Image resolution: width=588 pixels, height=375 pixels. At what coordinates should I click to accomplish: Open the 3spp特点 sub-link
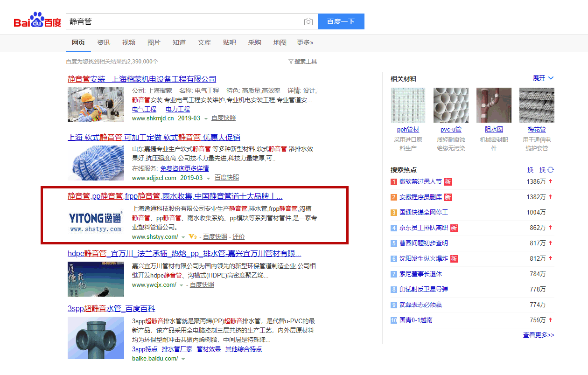click(x=145, y=349)
